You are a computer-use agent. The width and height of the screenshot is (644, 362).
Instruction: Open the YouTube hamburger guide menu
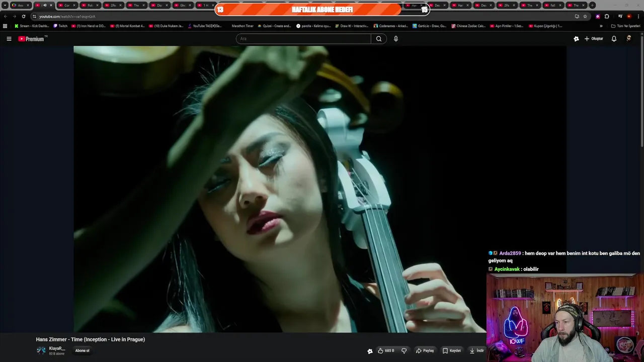coord(9,39)
